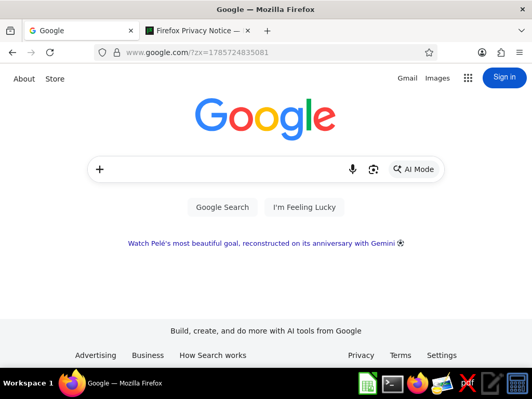Open recent browsing Firefox View button
Screen dimensions: 532x399
tap(10, 31)
